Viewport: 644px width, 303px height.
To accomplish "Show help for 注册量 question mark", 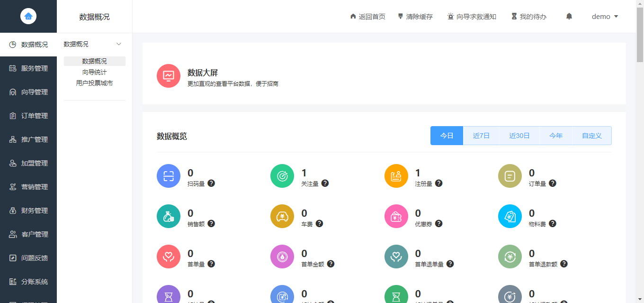I will tap(439, 183).
